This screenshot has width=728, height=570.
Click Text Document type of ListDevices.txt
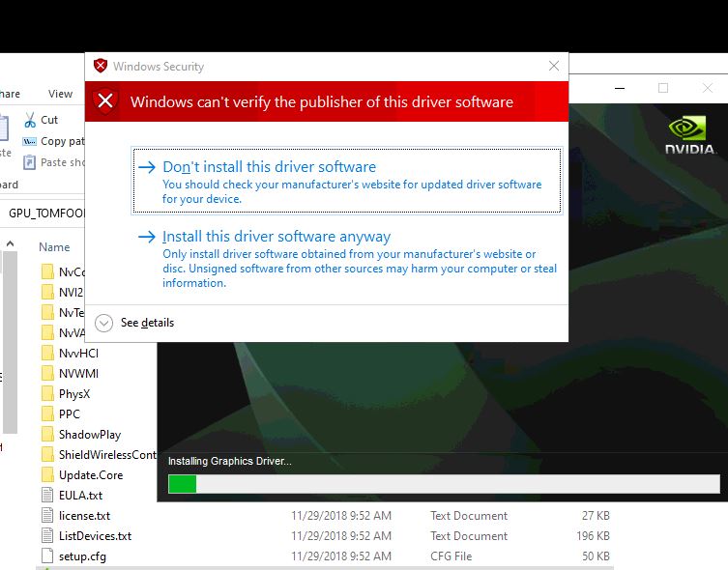coord(469,536)
